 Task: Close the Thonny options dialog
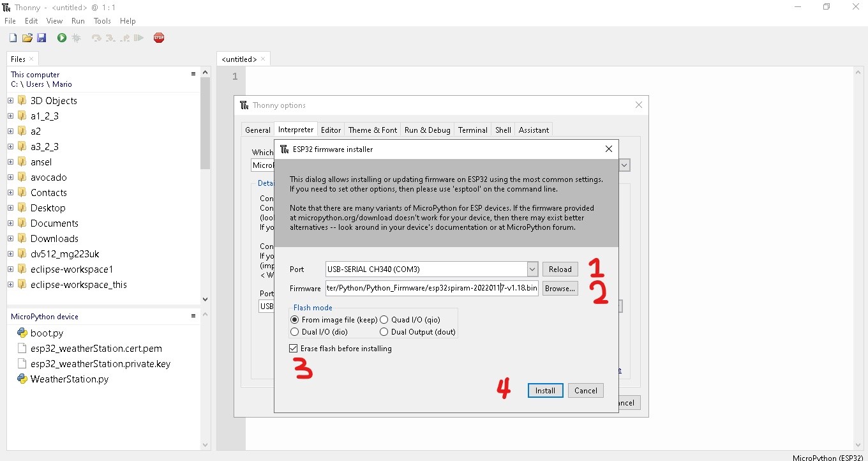coord(639,105)
